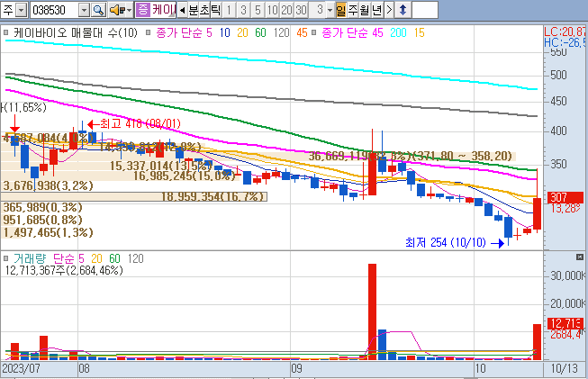Click the 최고 418 (08/01) marker
The image size is (588, 379).
tap(134, 123)
